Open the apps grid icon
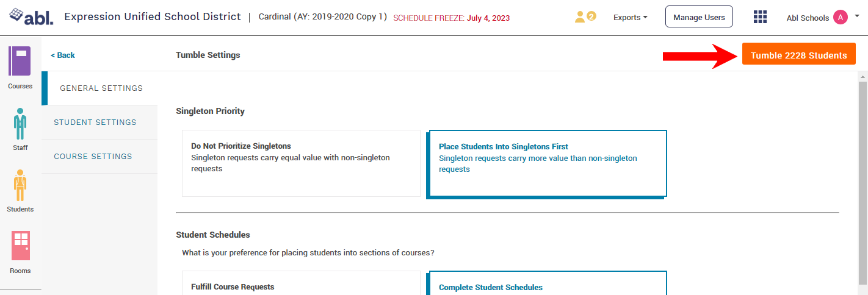 tap(760, 17)
